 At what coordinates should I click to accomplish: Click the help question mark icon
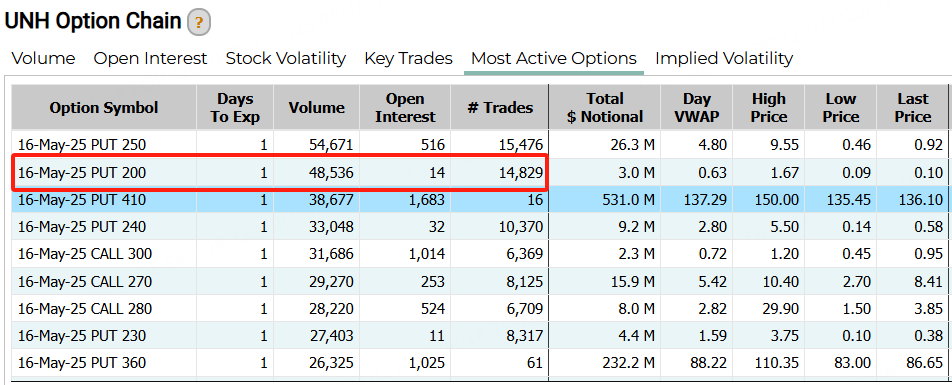click(x=199, y=23)
